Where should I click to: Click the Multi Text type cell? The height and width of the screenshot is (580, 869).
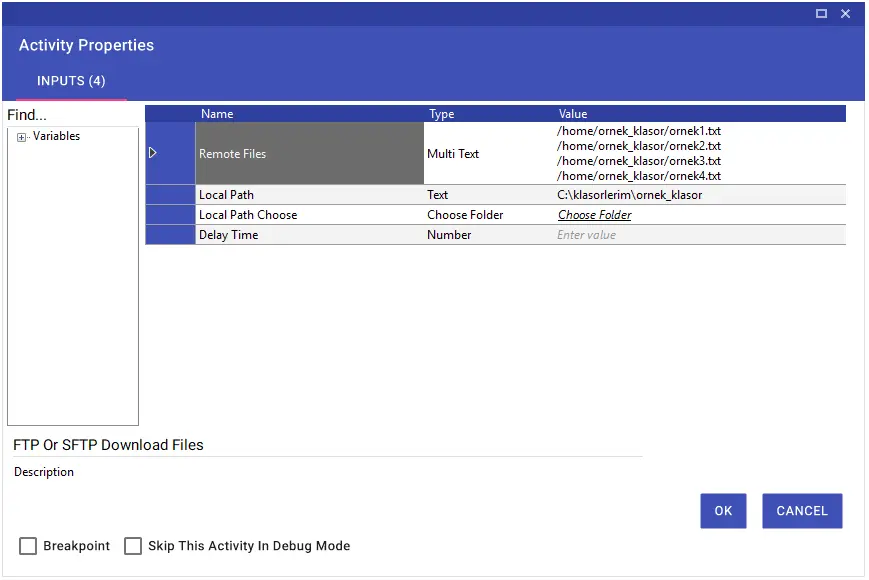[489, 153]
